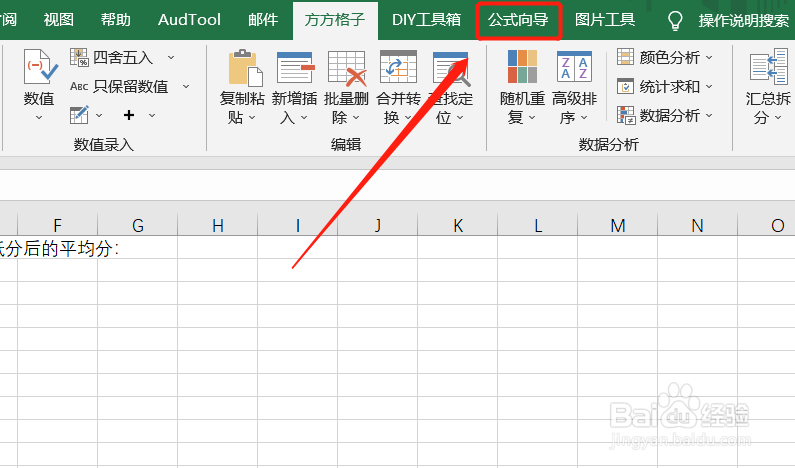
Task: Click the 颜色分析 label
Action: click(670, 57)
